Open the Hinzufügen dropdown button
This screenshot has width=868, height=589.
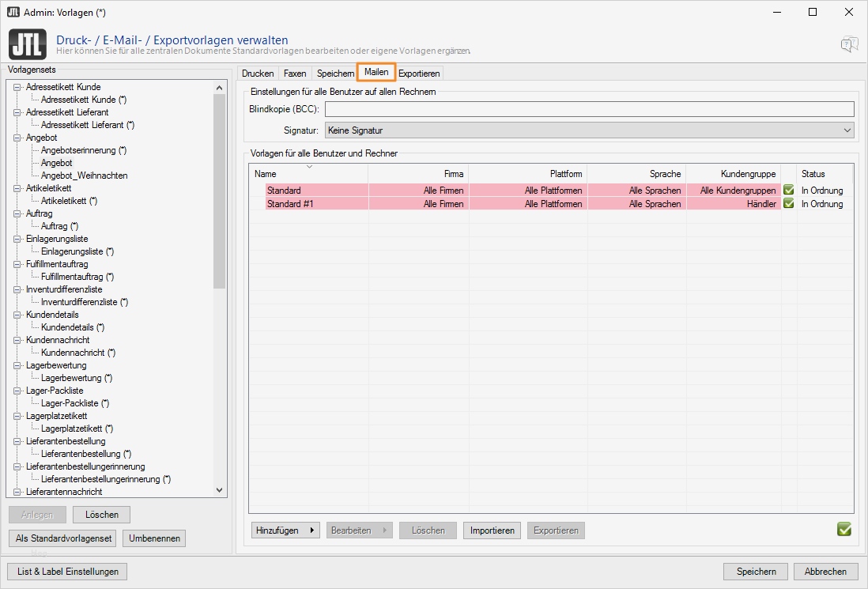point(285,530)
